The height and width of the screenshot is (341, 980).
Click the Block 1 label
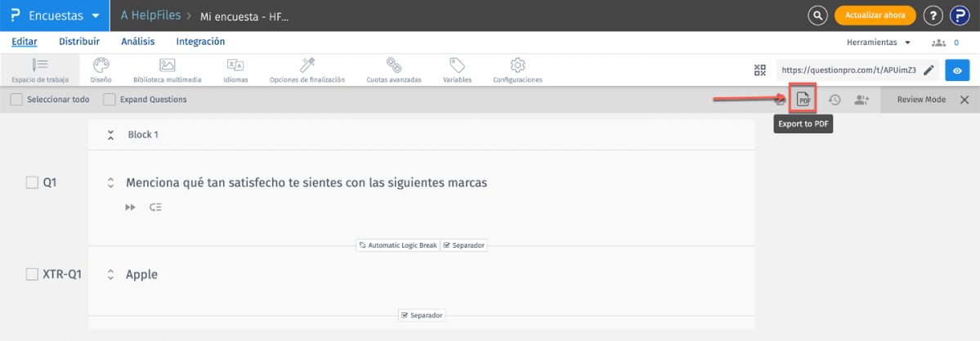pyautogui.click(x=143, y=135)
